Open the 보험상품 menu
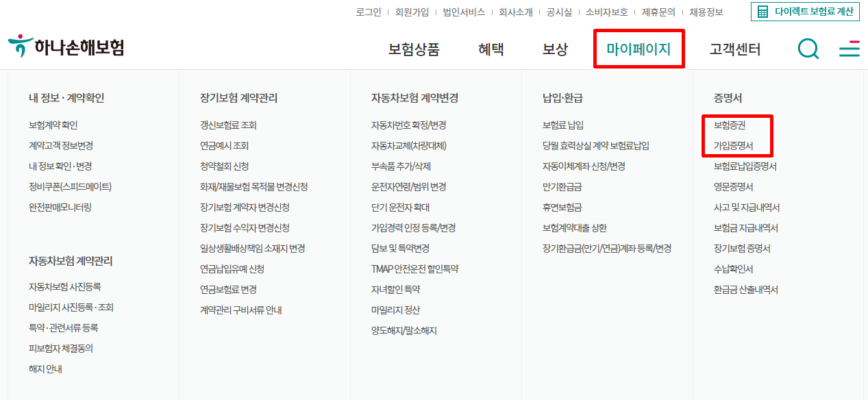868x400 pixels. [414, 49]
